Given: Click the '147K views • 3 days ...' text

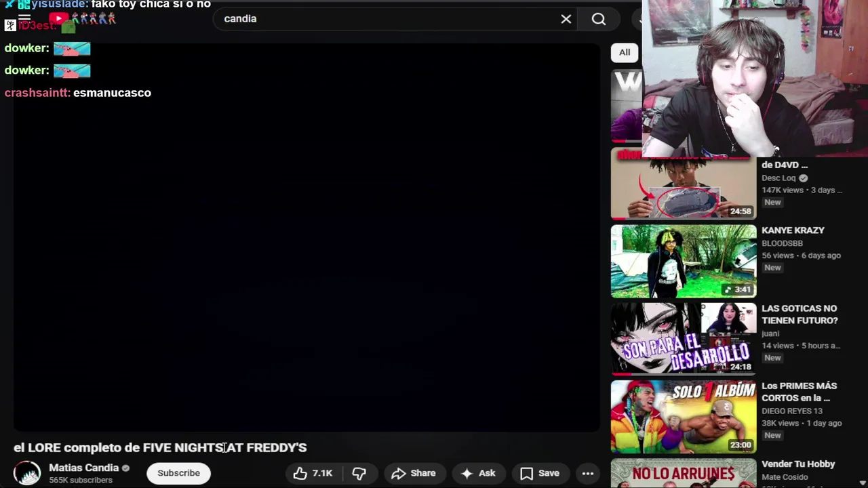Looking at the screenshot, I should click(x=802, y=190).
